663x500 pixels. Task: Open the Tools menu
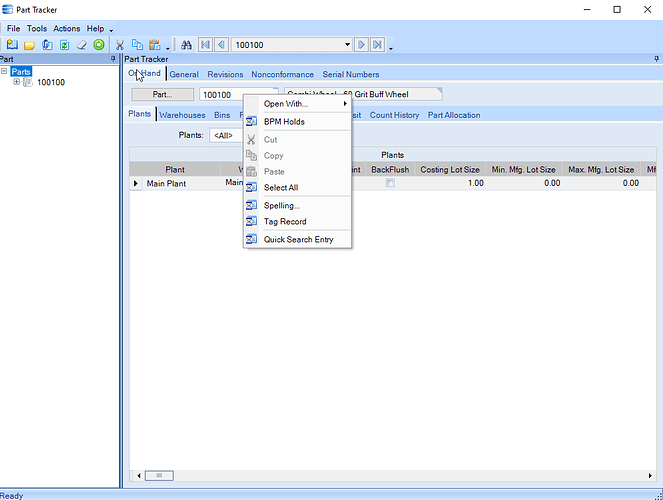[x=37, y=28]
